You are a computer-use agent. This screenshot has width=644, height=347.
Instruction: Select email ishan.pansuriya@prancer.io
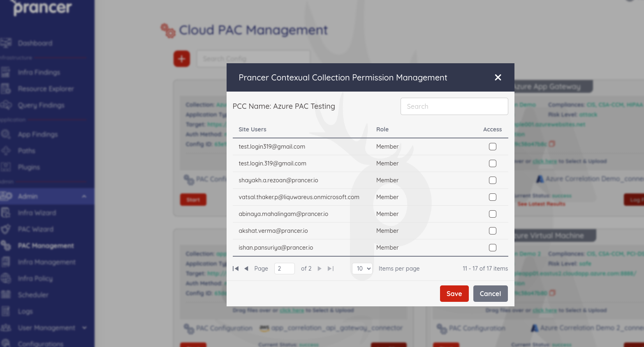click(276, 248)
